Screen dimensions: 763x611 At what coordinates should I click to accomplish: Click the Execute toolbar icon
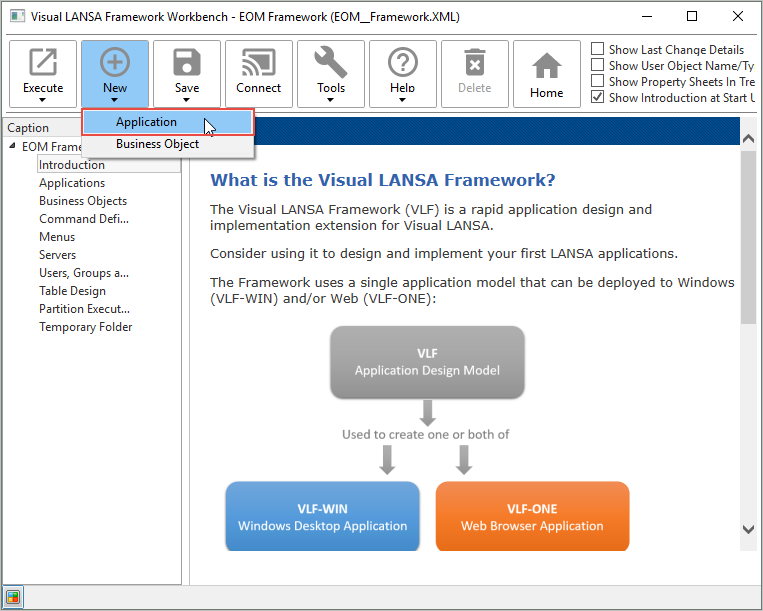pyautogui.click(x=43, y=62)
